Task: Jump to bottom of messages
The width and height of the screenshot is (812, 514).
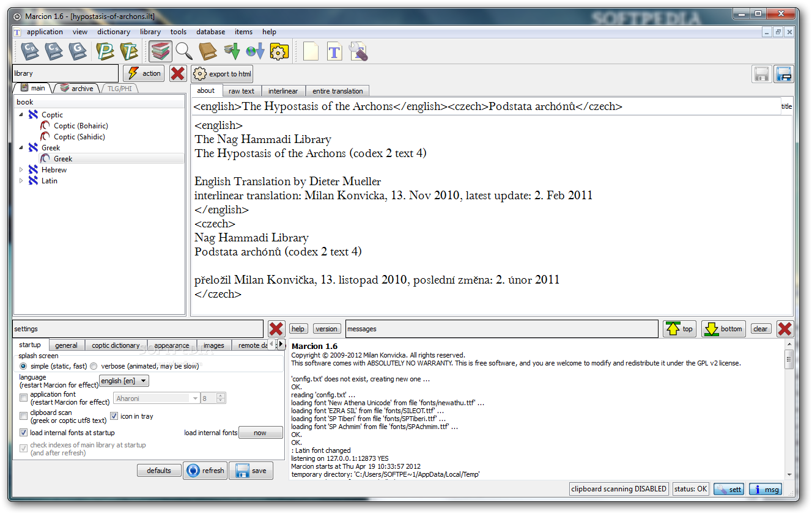Action: tap(723, 329)
